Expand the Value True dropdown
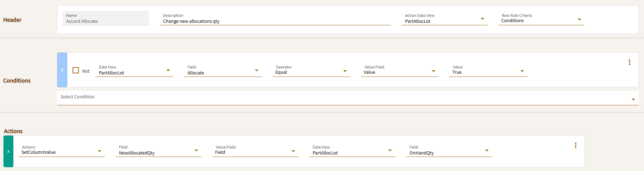 click(x=522, y=71)
